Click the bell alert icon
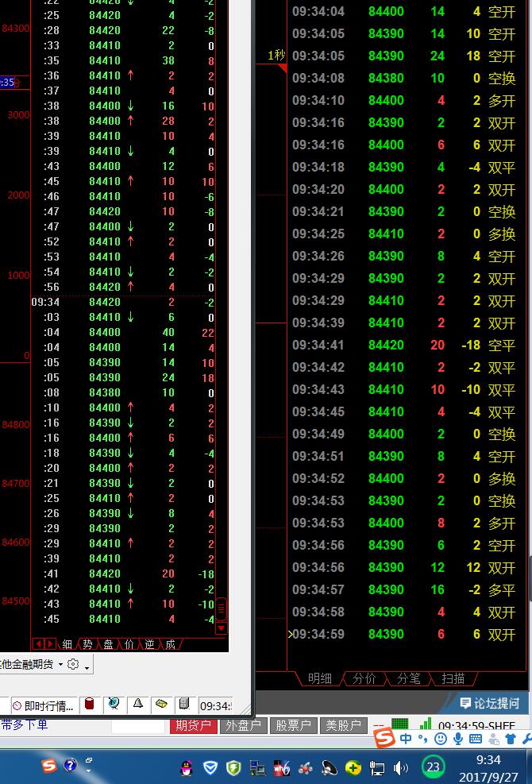Screen dimensions: 532x784 point(137,705)
